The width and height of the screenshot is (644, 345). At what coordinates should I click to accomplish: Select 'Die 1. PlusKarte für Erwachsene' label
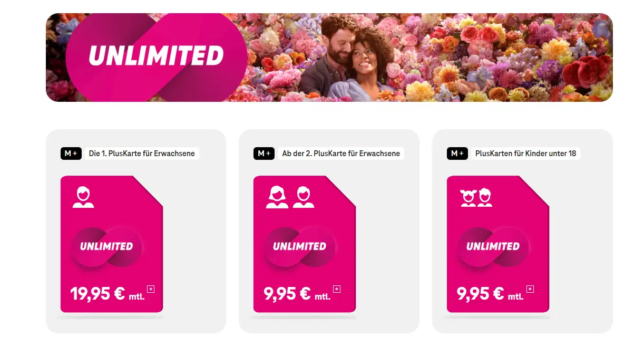coord(142,154)
